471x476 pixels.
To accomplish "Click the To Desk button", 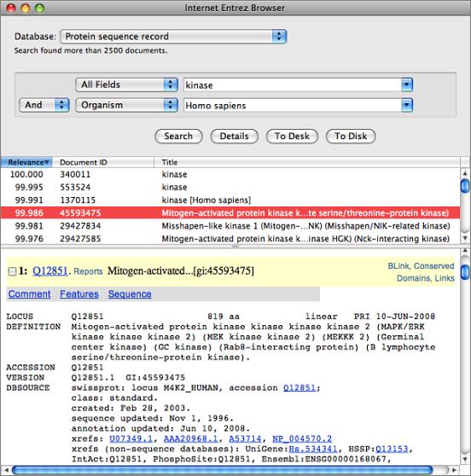I will point(292,136).
